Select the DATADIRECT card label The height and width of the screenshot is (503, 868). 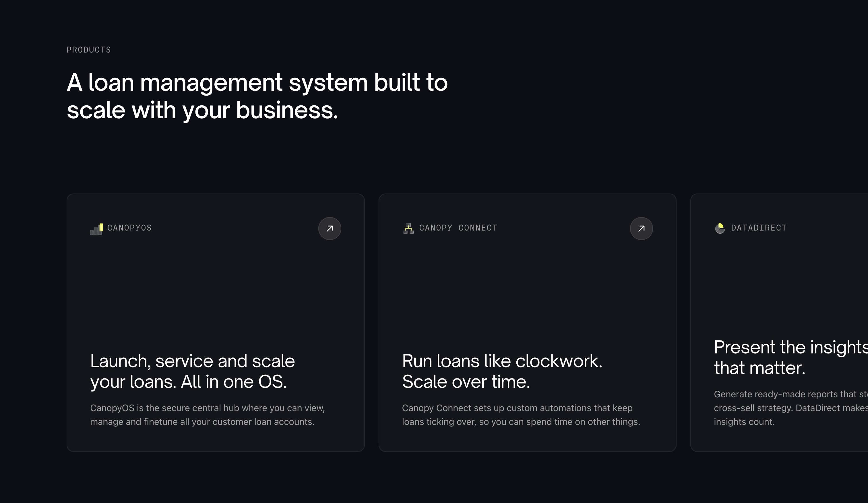[x=759, y=228]
